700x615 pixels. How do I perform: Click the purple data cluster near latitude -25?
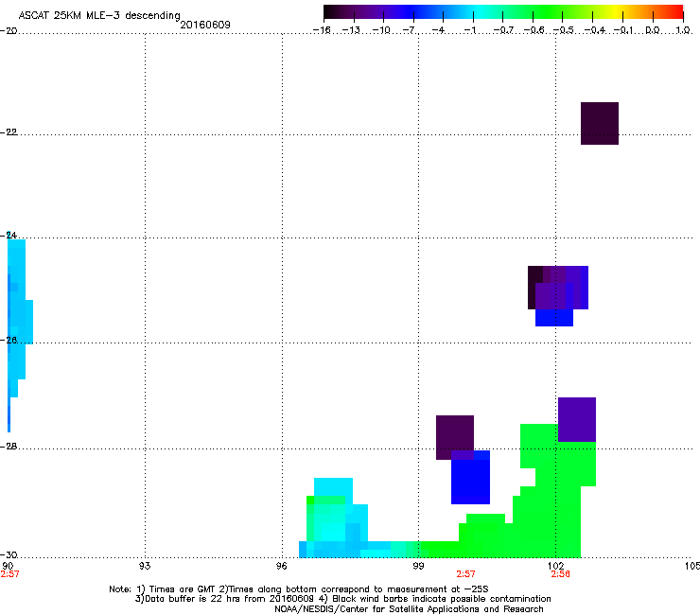click(x=558, y=288)
